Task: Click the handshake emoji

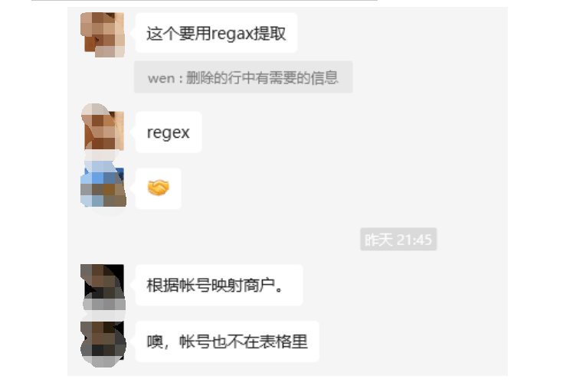Action: pos(159,188)
